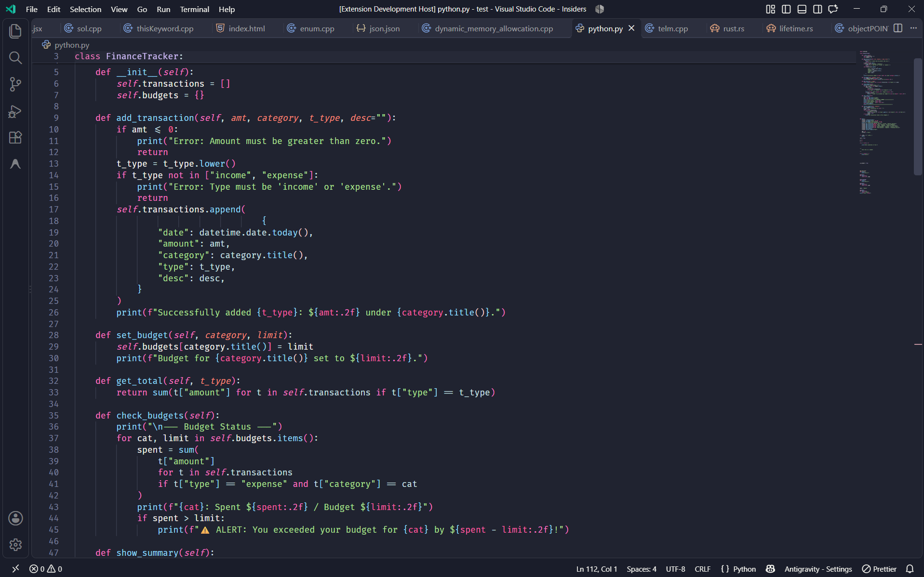Screen dimensions: 924x577
Task: Open the Accounts menu icon
Action: [15, 518]
